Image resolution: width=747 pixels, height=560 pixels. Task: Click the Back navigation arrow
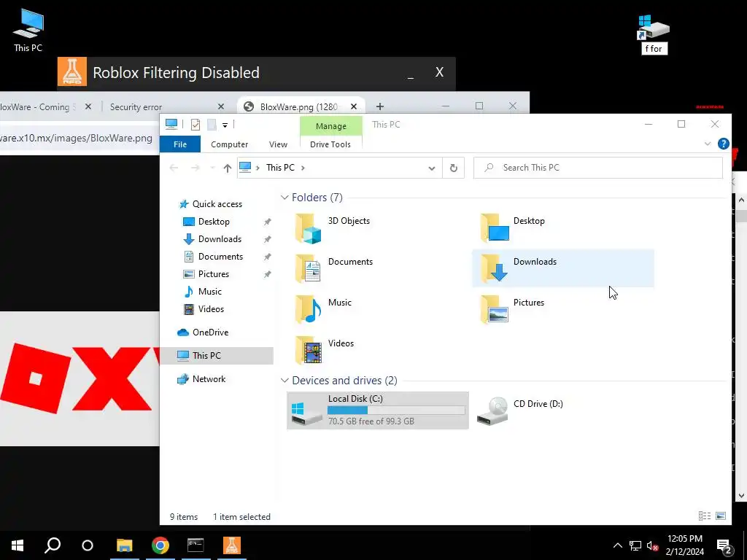[x=174, y=168]
